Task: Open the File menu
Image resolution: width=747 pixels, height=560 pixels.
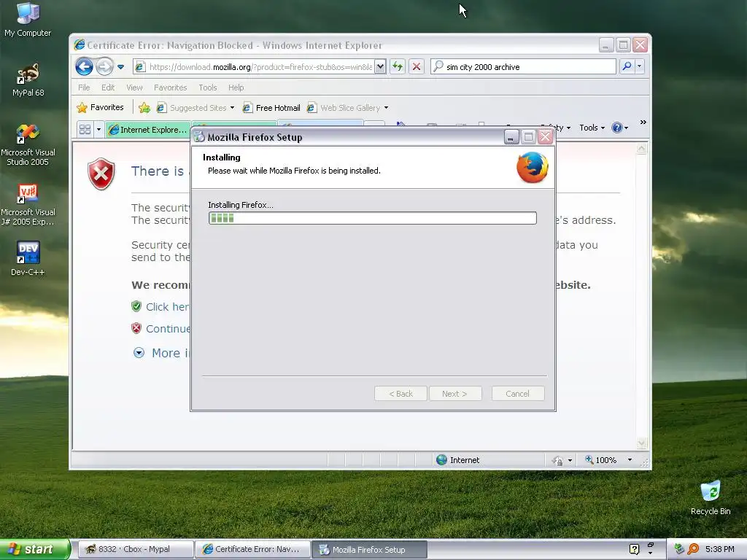Action: pyautogui.click(x=84, y=87)
